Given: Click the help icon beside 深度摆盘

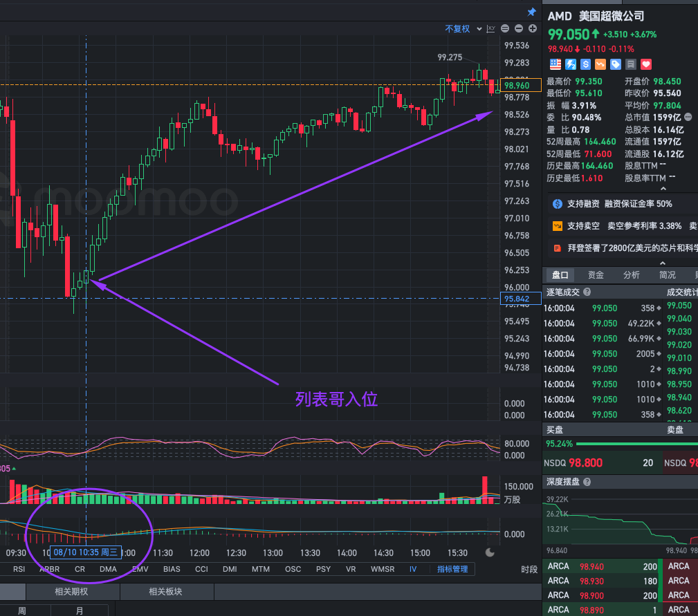Looking at the screenshot, I should [587, 482].
